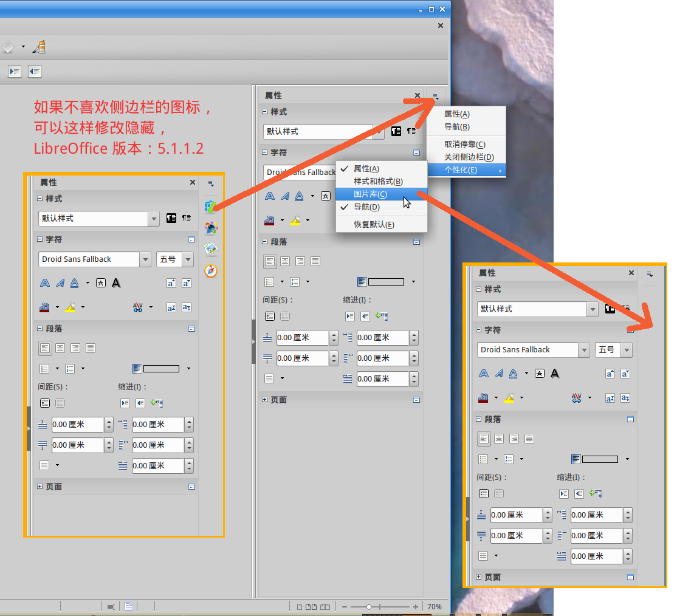Click zoom out minus button in status bar
677x616 pixels.
tap(345, 607)
